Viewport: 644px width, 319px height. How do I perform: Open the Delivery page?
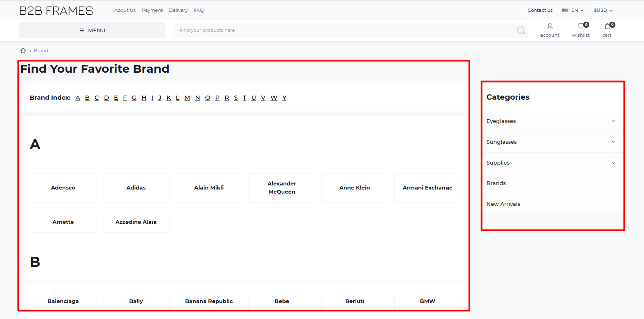click(178, 10)
